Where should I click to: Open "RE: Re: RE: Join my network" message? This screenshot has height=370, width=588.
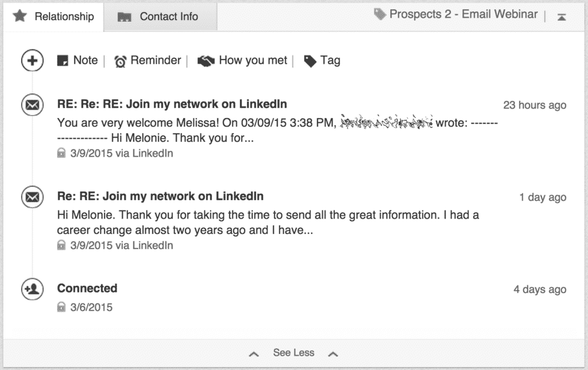coord(172,104)
